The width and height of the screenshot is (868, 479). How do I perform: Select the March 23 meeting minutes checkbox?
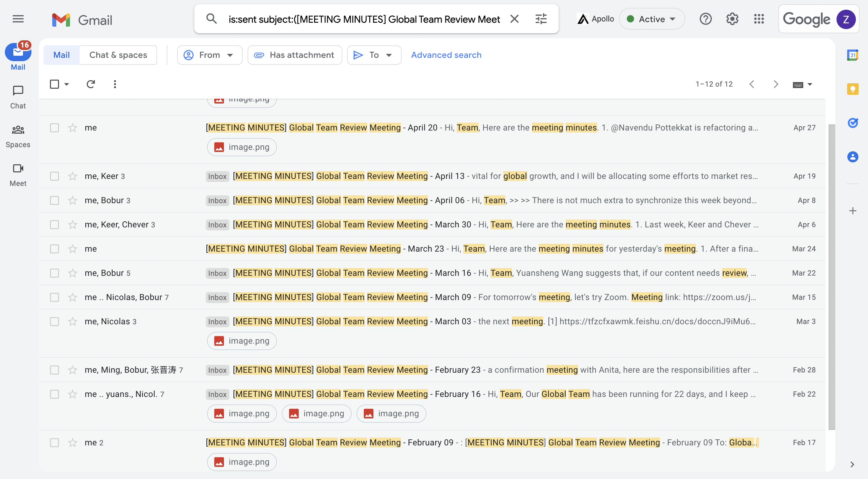[x=54, y=249]
